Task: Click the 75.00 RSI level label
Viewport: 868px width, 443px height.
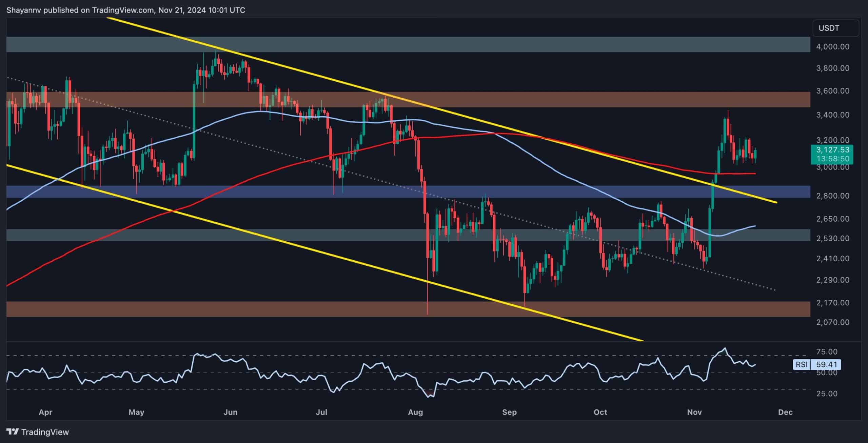Action: (827, 351)
